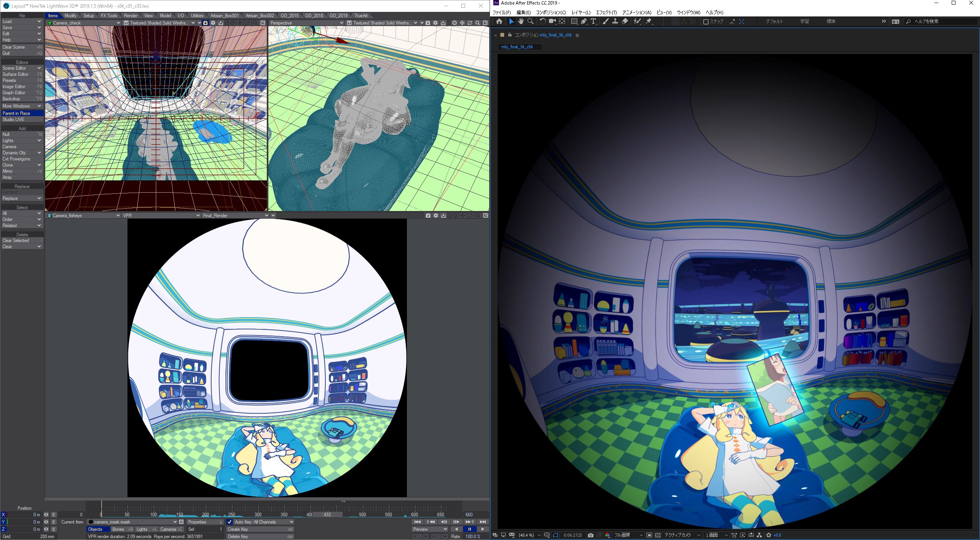
Task: Toggle the Z position envelope E button
Action: (x=54, y=529)
